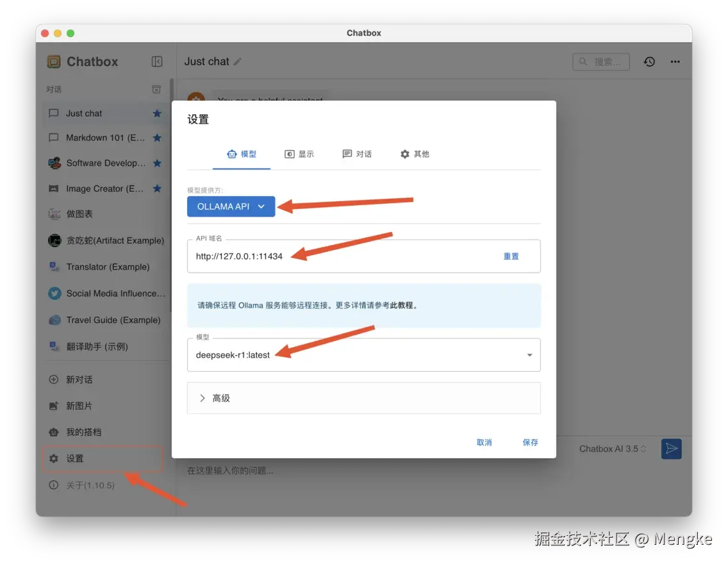Open the 其他 settings tab
Image resolution: width=728 pixels, height=564 pixels.
pos(415,154)
